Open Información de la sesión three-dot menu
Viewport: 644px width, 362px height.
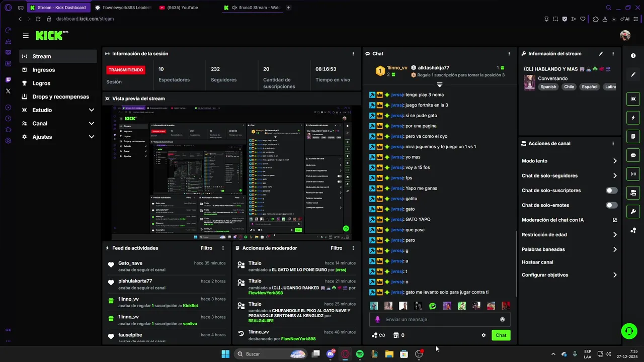(x=353, y=53)
